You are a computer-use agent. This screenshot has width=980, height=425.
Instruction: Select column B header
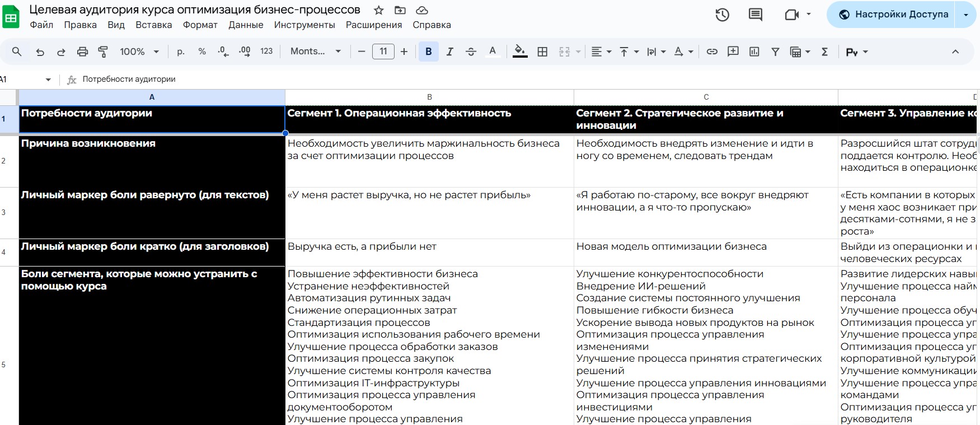(x=429, y=97)
